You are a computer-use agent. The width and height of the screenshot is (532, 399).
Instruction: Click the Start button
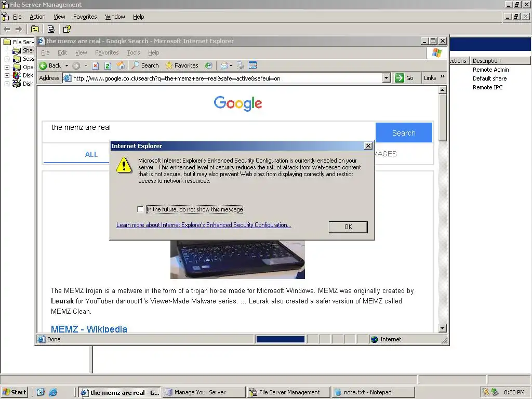(x=14, y=392)
